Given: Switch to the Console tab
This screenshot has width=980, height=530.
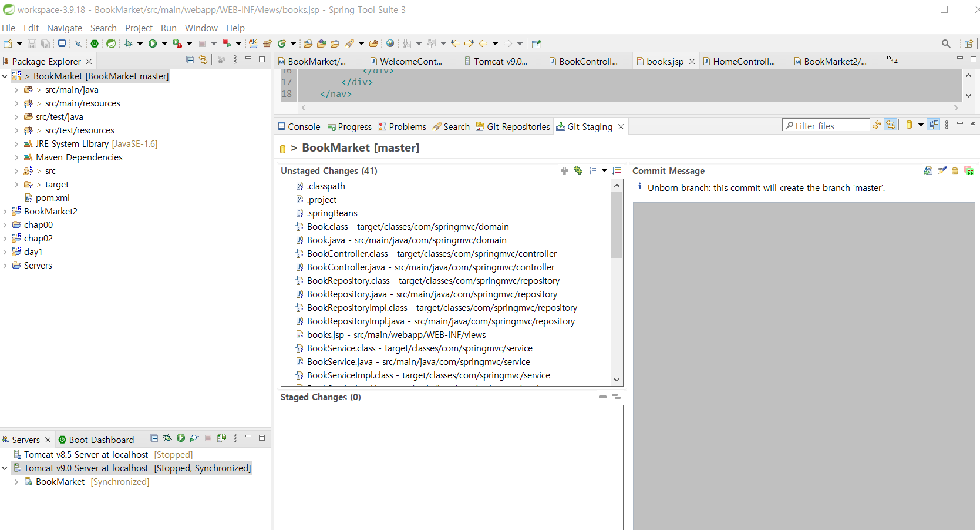Looking at the screenshot, I should click(299, 126).
